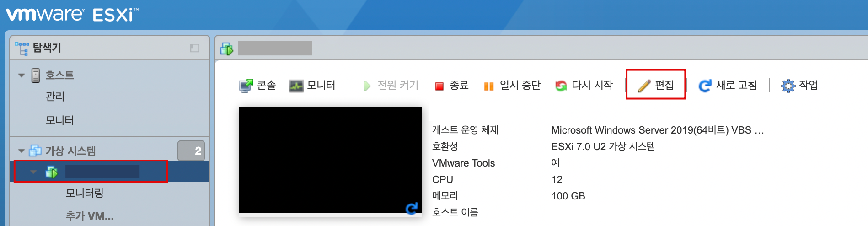Click the 다시 시작 restart icon

(561, 86)
